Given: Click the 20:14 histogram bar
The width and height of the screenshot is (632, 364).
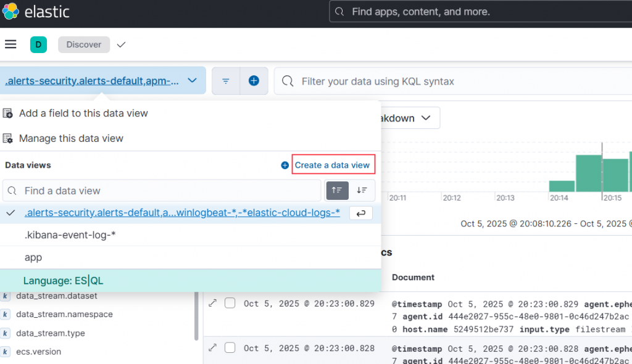Looking at the screenshot, I should pyautogui.click(x=562, y=186).
